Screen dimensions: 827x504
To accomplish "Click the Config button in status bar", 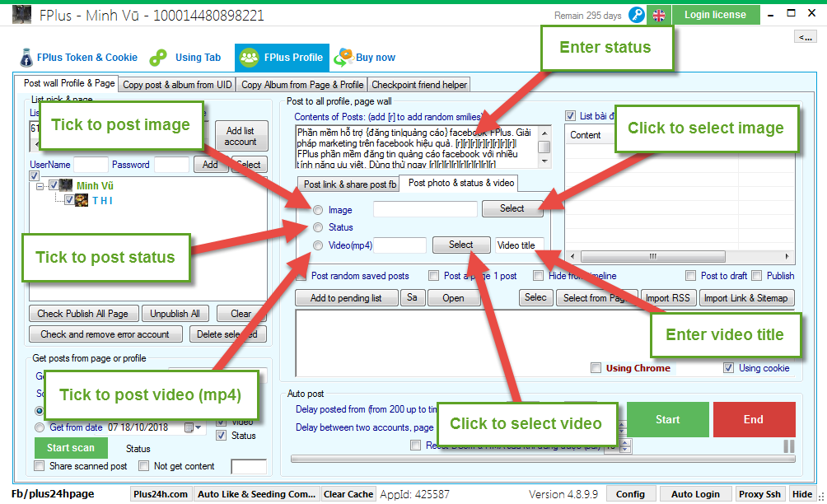I will tap(630, 494).
